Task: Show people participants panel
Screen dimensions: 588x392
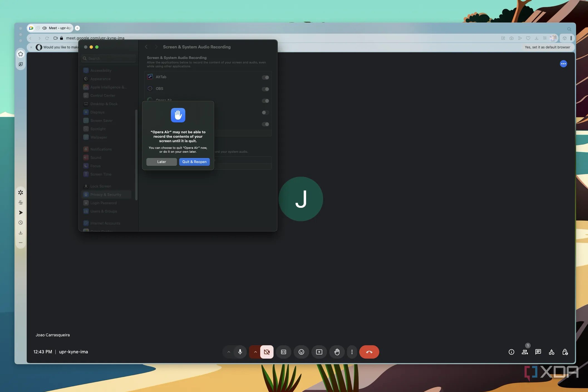Action: (x=525, y=352)
